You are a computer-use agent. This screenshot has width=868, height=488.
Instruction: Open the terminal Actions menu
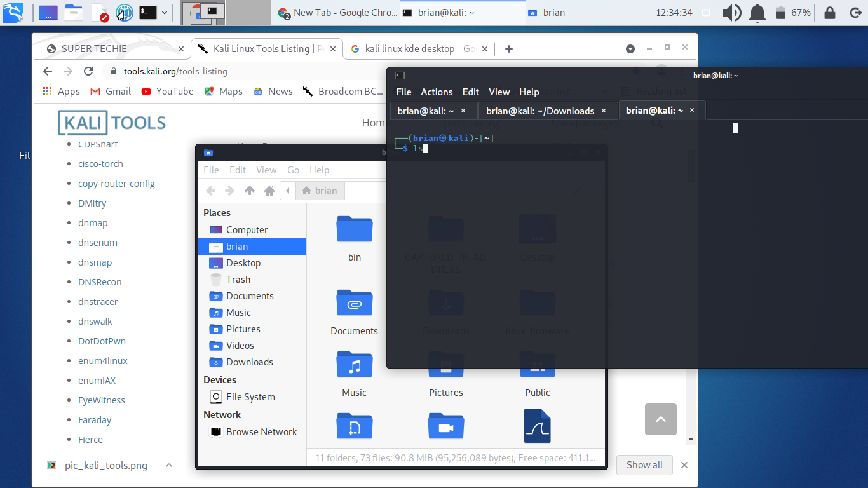pos(437,92)
